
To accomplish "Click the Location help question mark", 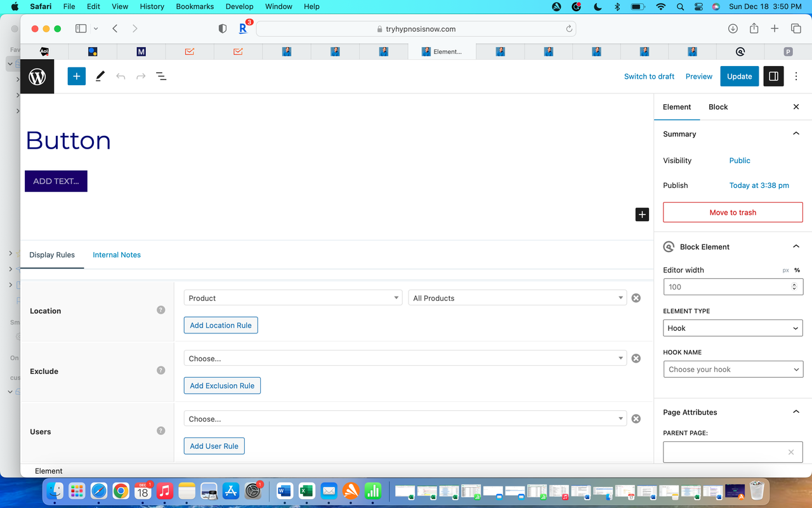I will [x=160, y=309].
